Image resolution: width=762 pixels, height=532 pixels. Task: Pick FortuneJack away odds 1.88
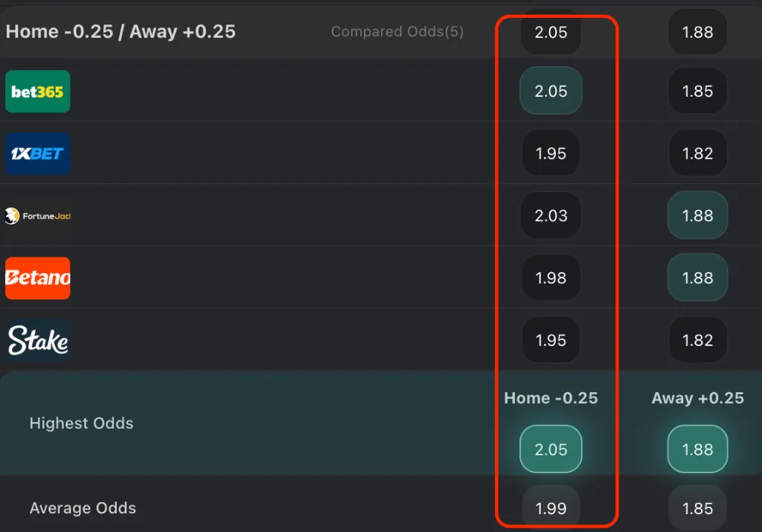coord(697,216)
